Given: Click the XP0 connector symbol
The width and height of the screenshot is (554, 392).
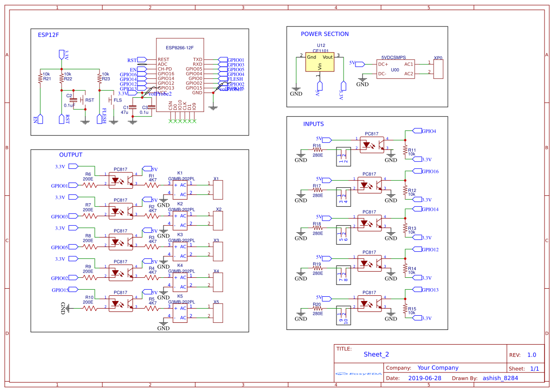Looking at the screenshot, I should [x=438, y=69].
